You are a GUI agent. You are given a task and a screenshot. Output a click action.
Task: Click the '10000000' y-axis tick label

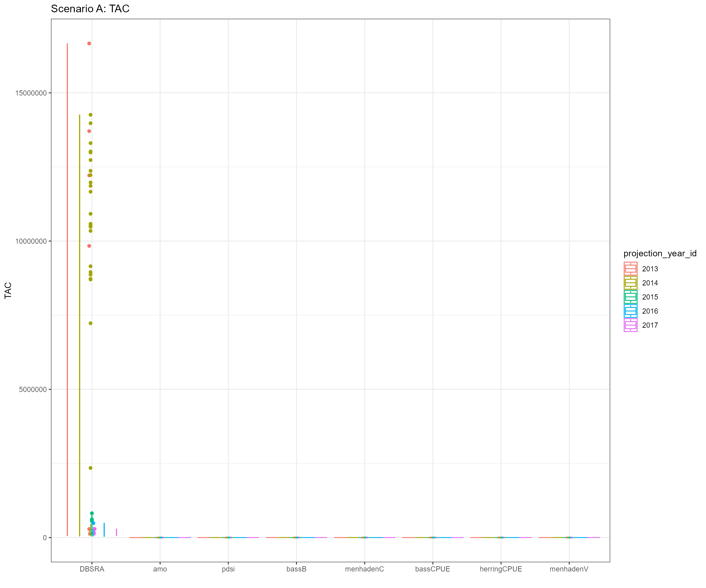pos(31,241)
